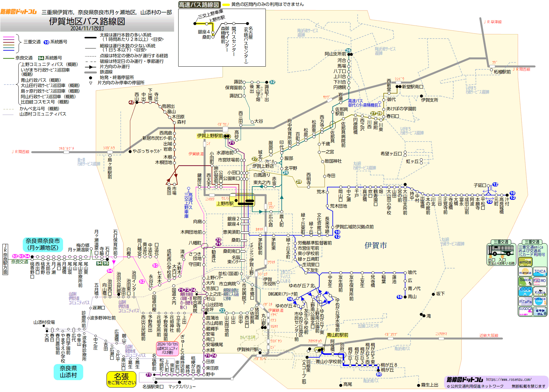This screenshot has height=392, width=549.
Task: Open the www.rosenzu.com URL
Action: (509, 379)
